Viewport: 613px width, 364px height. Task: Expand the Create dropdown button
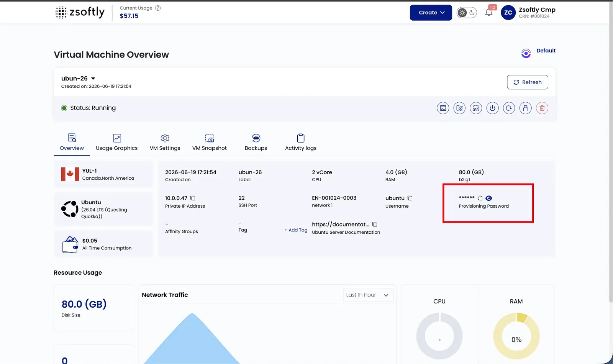431,13
